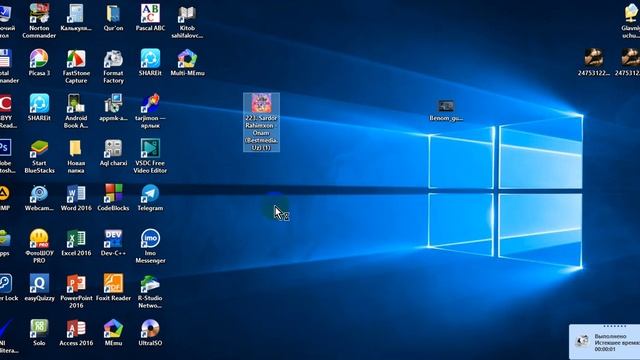
Task: Launch PowerPoint 2016
Action: [76, 291]
